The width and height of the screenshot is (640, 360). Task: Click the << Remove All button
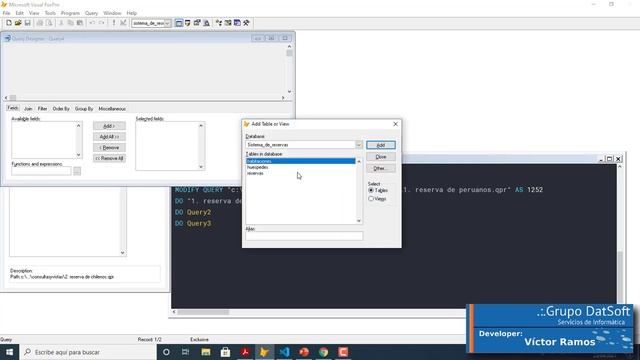[x=109, y=158]
